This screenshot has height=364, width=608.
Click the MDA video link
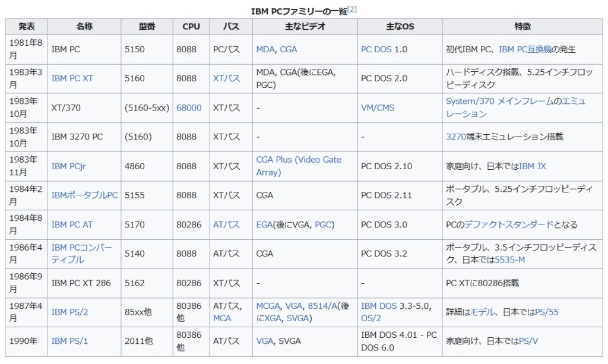tap(265, 49)
